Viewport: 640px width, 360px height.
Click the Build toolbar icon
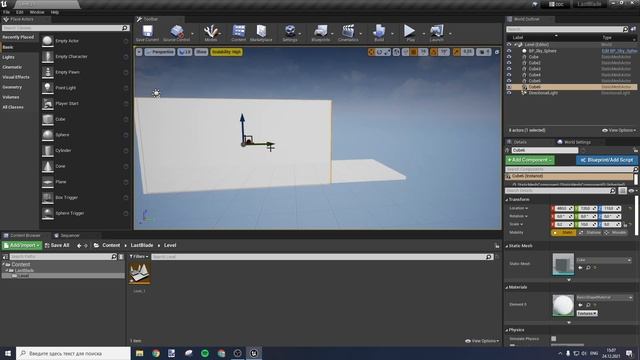pos(379,33)
